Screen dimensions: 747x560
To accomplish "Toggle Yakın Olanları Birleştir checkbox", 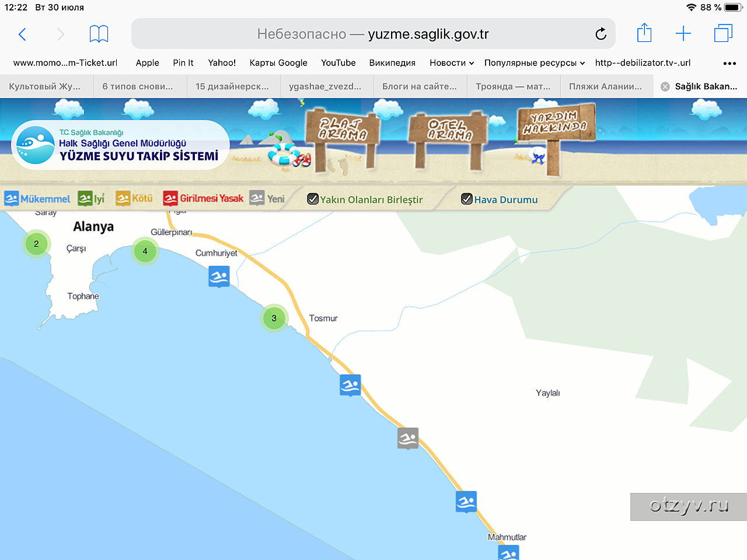I will 313,199.
